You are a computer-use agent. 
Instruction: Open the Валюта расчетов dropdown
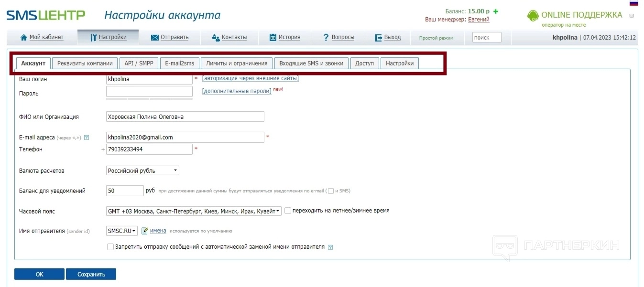(142, 170)
